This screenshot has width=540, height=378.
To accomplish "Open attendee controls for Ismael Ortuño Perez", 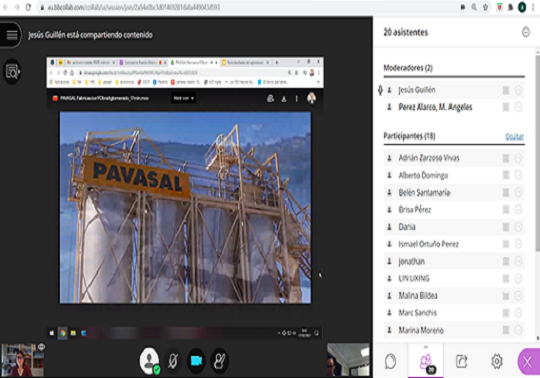I will 518,244.
